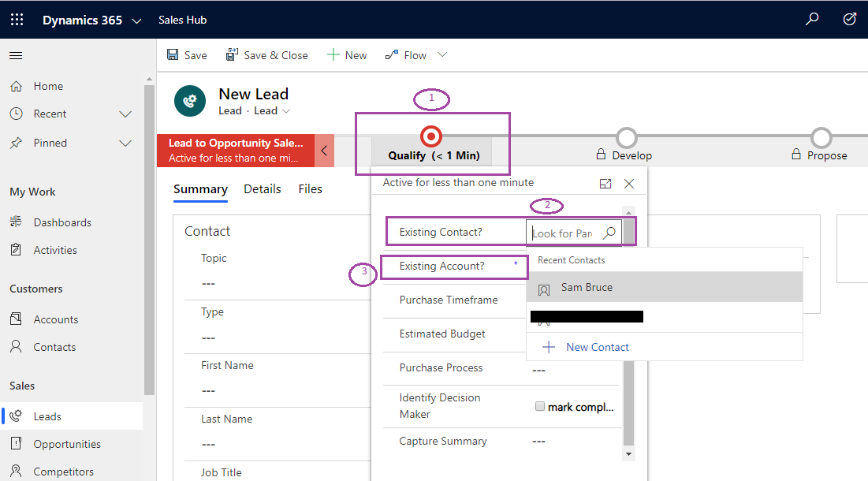Expand the Recent section chevron
This screenshot has width=868, height=481.
point(125,114)
